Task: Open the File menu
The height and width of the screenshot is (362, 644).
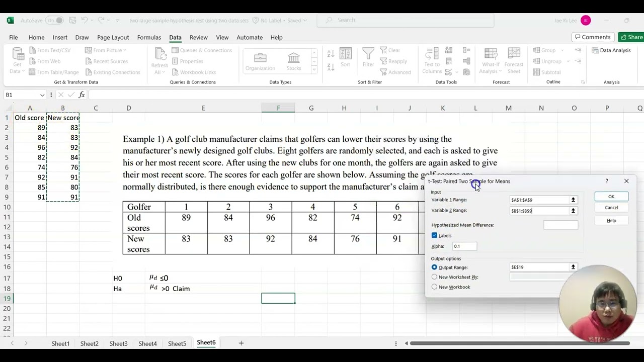Action: coord(14,37)
